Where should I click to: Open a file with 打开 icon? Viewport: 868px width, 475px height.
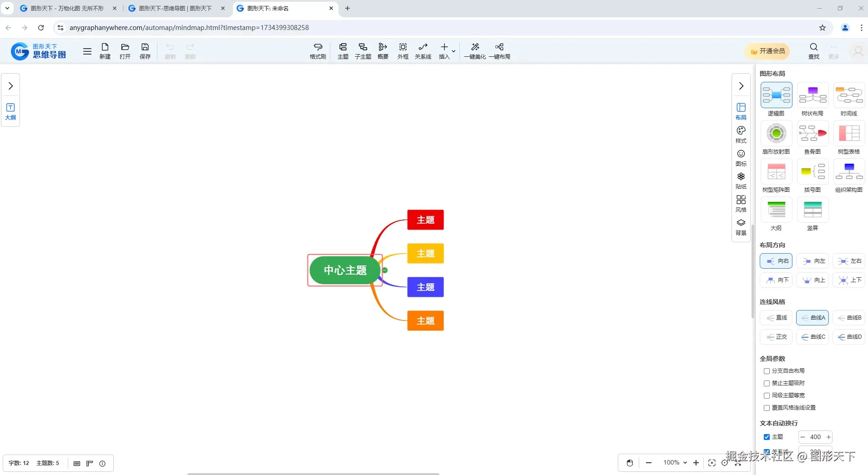coord(125,51)
